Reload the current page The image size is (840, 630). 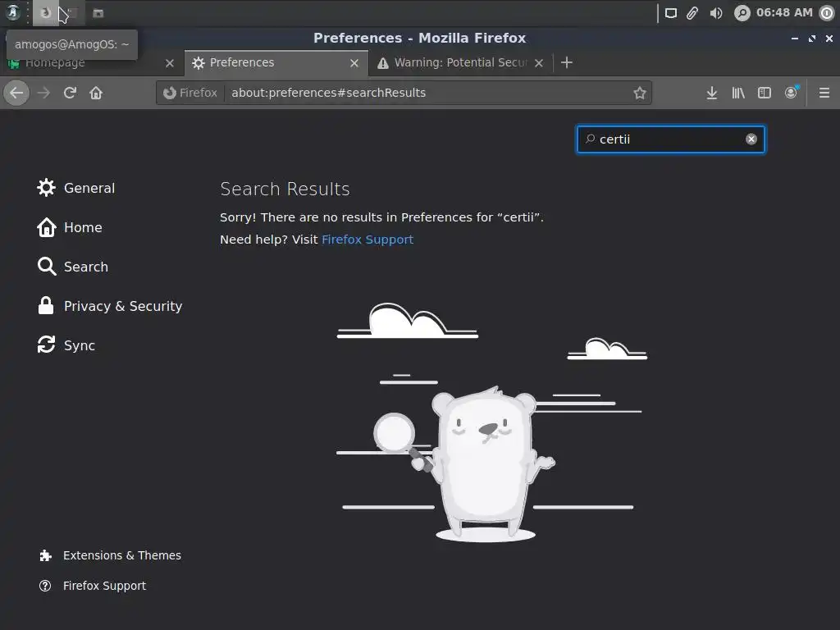point(70,93)
